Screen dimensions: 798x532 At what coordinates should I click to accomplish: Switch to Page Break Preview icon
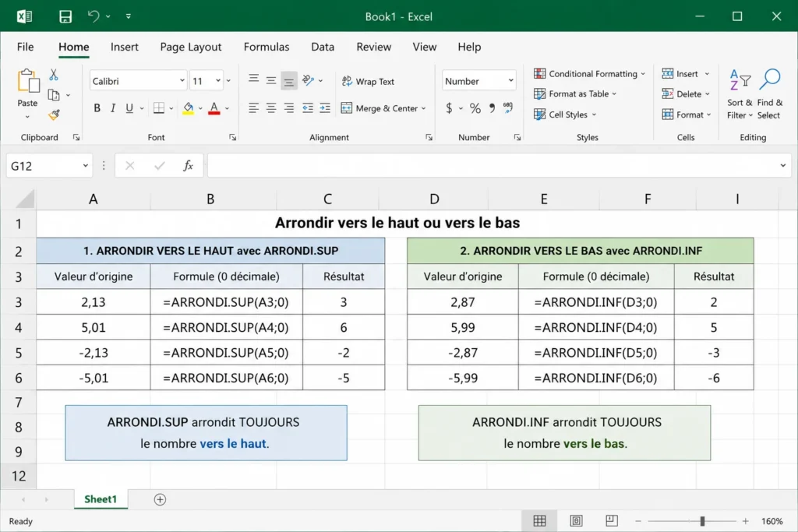tap(612, 521)
